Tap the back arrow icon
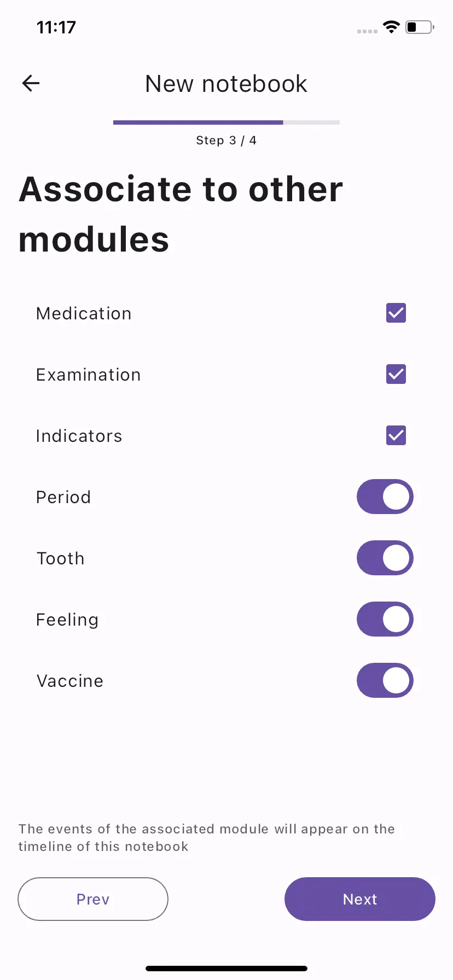Screen dimensions: 453x980 tap(31, 83)
